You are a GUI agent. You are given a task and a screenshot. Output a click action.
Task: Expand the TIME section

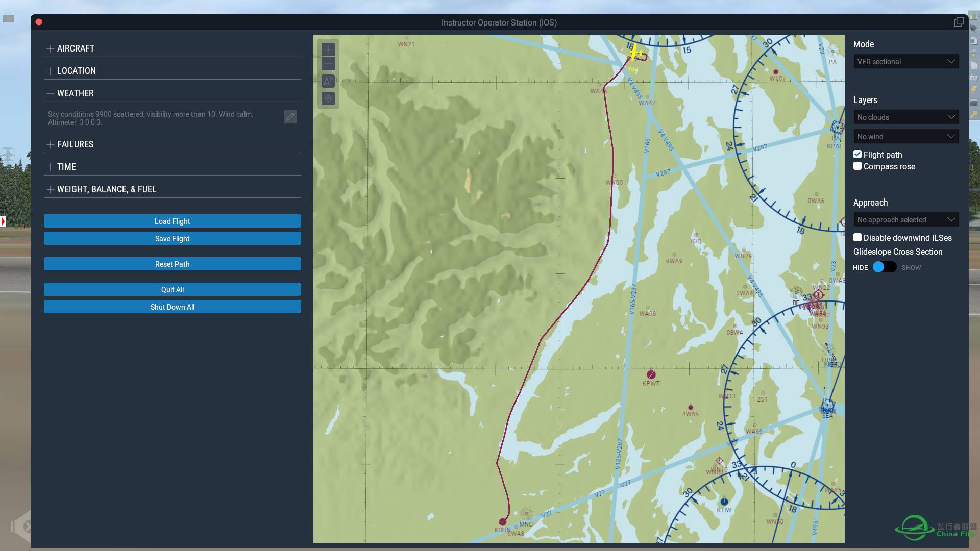65,167
